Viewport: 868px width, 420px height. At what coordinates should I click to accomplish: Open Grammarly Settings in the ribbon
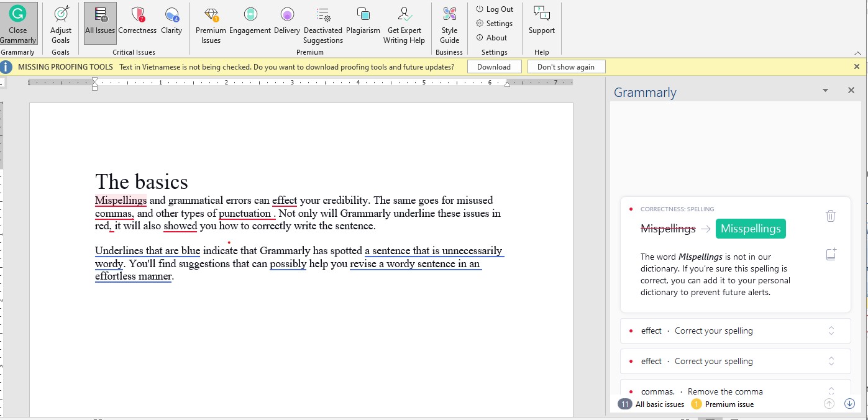pyautogui.click(x=495, y=24)
